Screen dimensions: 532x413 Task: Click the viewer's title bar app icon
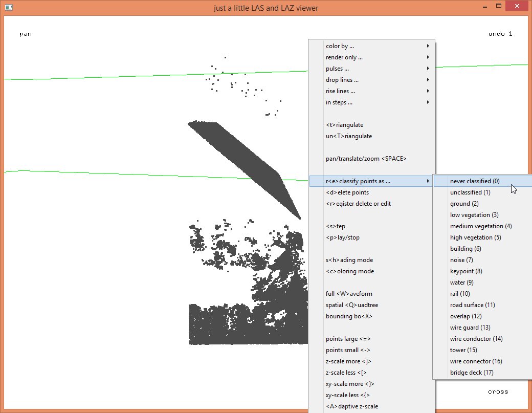(x=9, y=7)
